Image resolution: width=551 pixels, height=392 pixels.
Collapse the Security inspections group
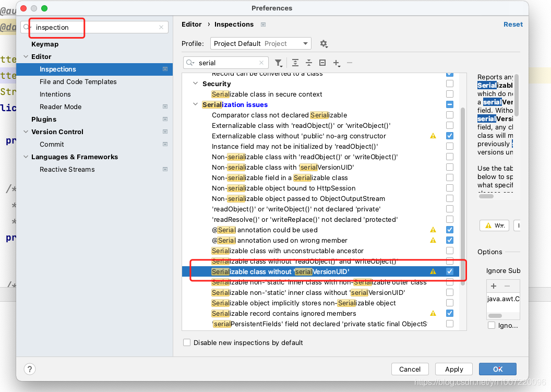(195, 84)
